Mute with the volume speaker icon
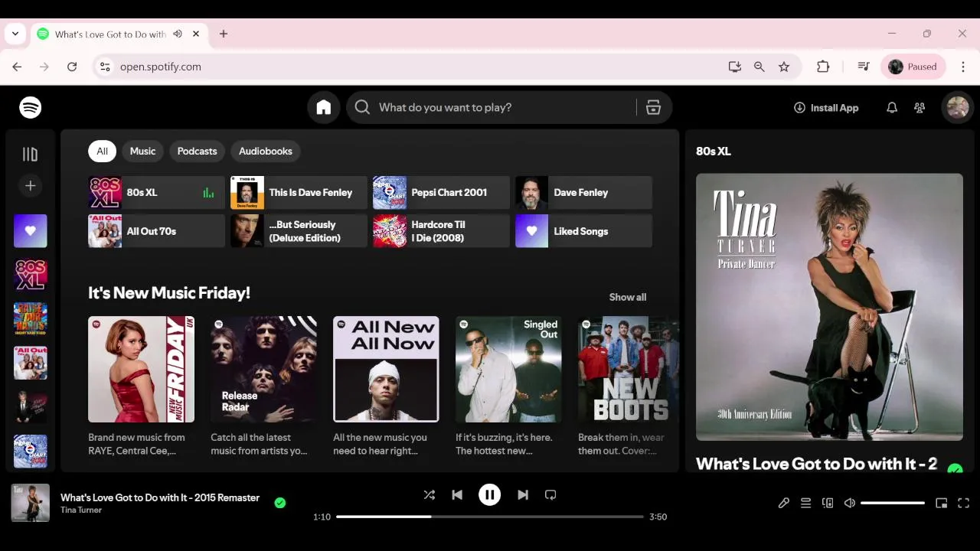 pos(850,503)
